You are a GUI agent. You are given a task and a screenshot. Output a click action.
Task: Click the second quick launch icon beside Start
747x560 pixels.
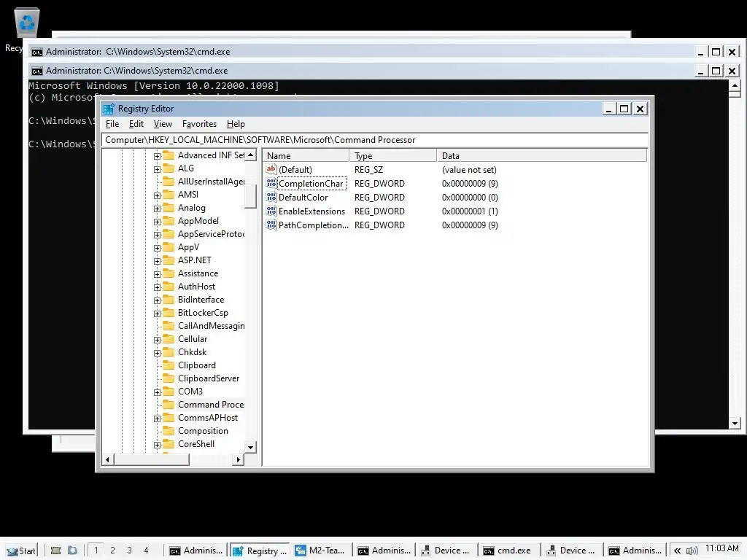(72, 551)
